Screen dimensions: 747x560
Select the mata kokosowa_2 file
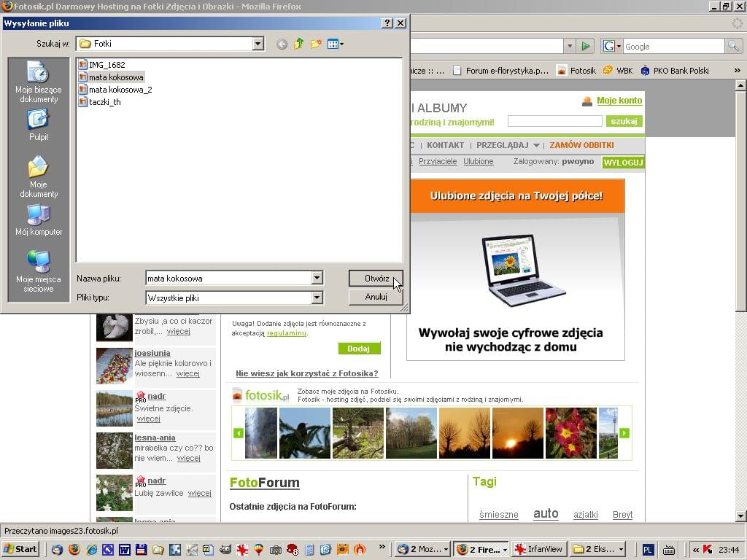(x=115, y=90)
